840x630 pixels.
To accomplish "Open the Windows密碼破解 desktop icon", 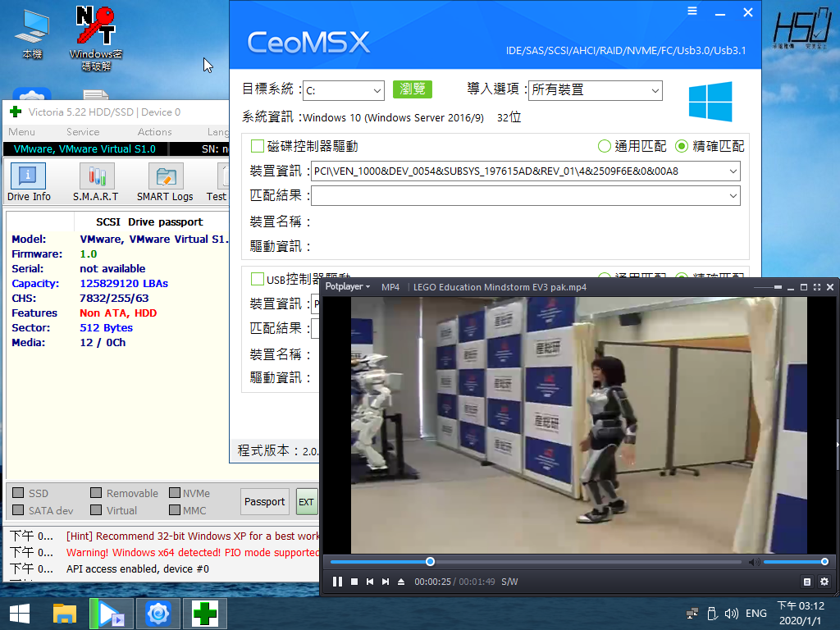I will [x=96, y=39].
